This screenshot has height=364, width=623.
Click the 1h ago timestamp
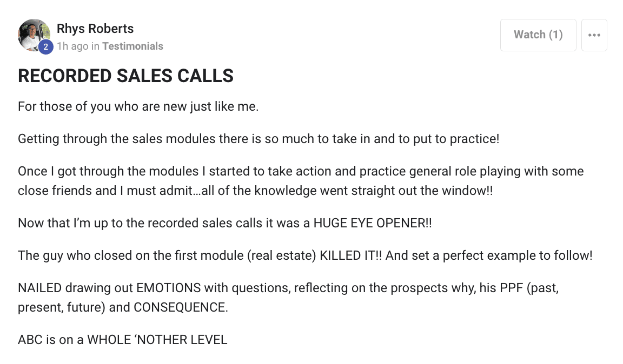72,46
